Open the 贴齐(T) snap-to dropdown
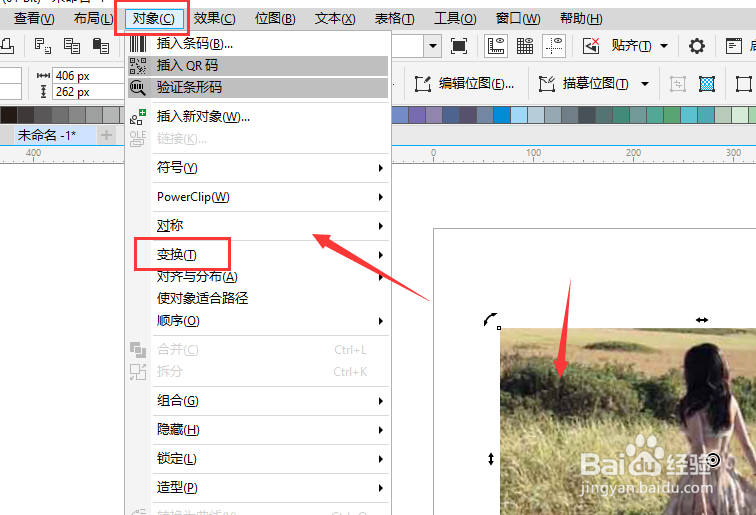The width and height of the screenshot is (756, 515). point(664,46)
